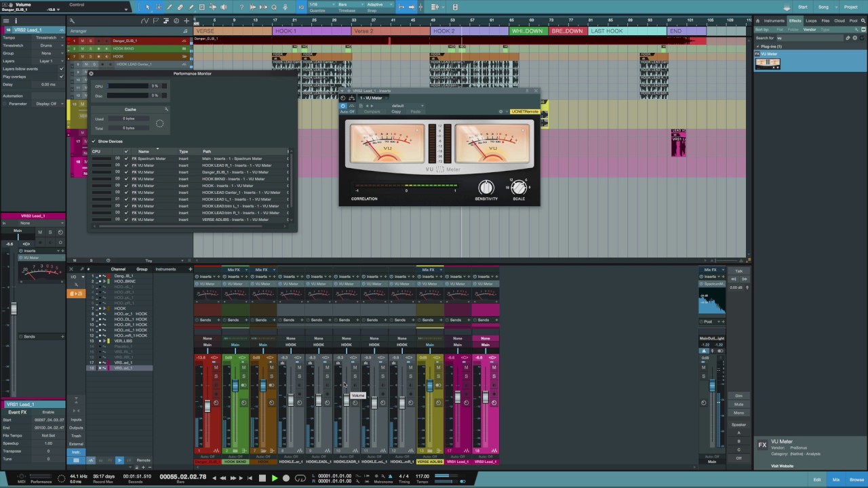Solo the Danger_ELIB_1 track
This screenshot has width=868, height=488.
tap(90, 41)
